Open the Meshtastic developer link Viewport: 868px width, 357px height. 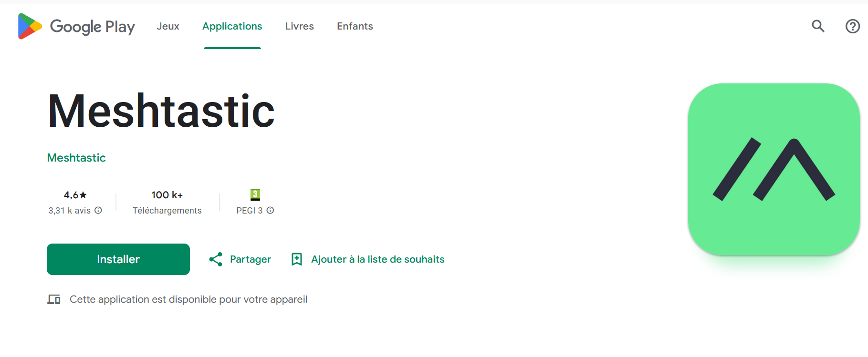(x=76, y=158)
